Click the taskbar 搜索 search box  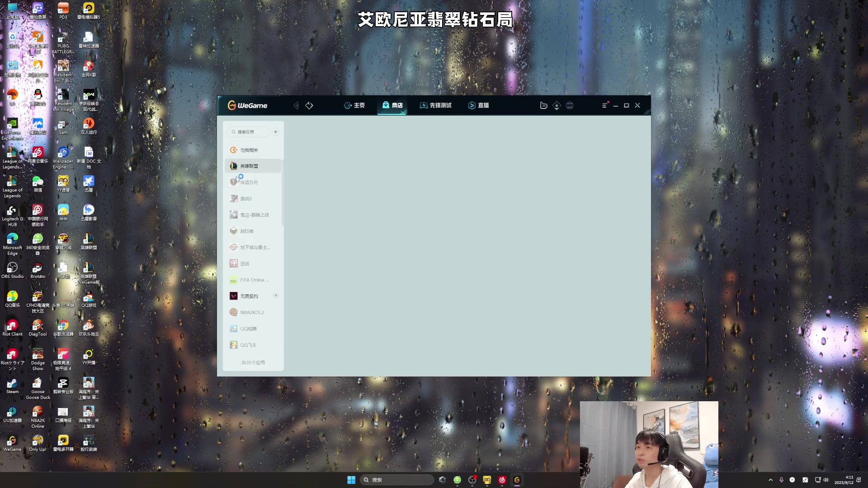397,480
